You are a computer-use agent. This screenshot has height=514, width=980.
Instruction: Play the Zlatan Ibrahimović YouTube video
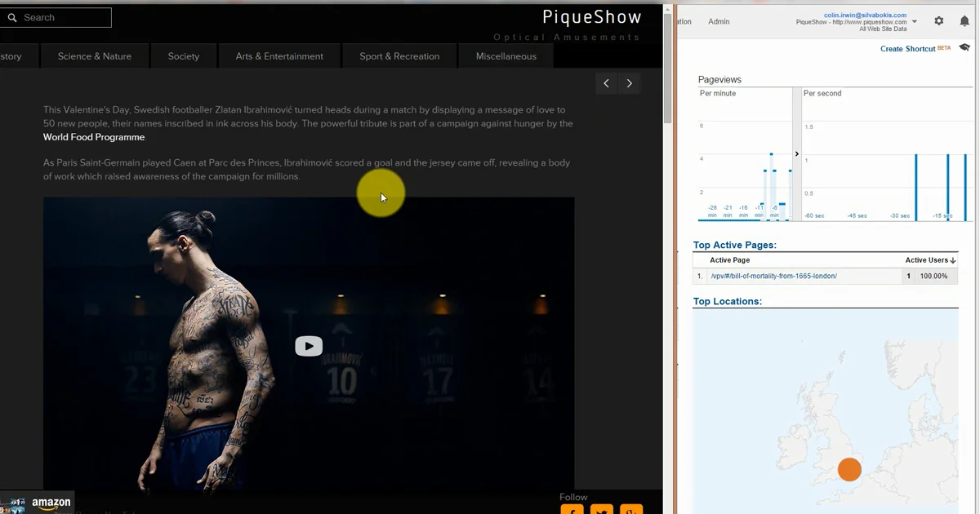click(309, 346)
